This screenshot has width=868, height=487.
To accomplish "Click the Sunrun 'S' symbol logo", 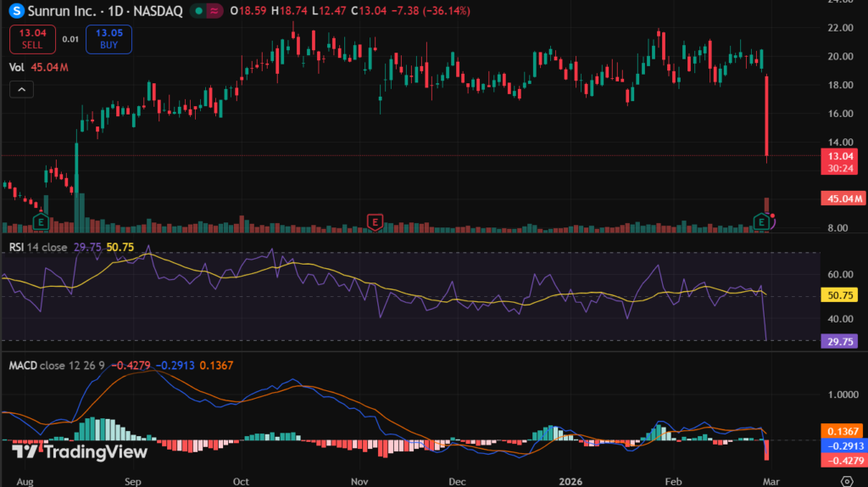I will click(x=14, y=11).
